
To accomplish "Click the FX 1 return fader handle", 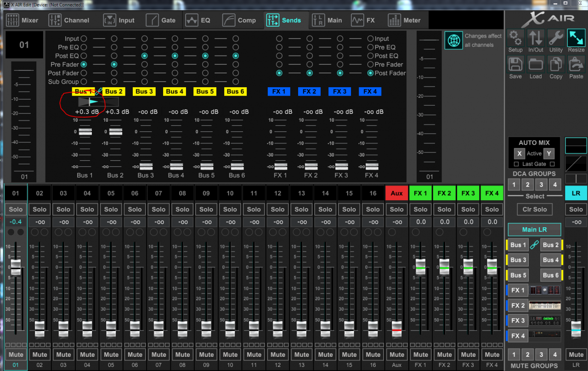I will click(x=420, y=267).
